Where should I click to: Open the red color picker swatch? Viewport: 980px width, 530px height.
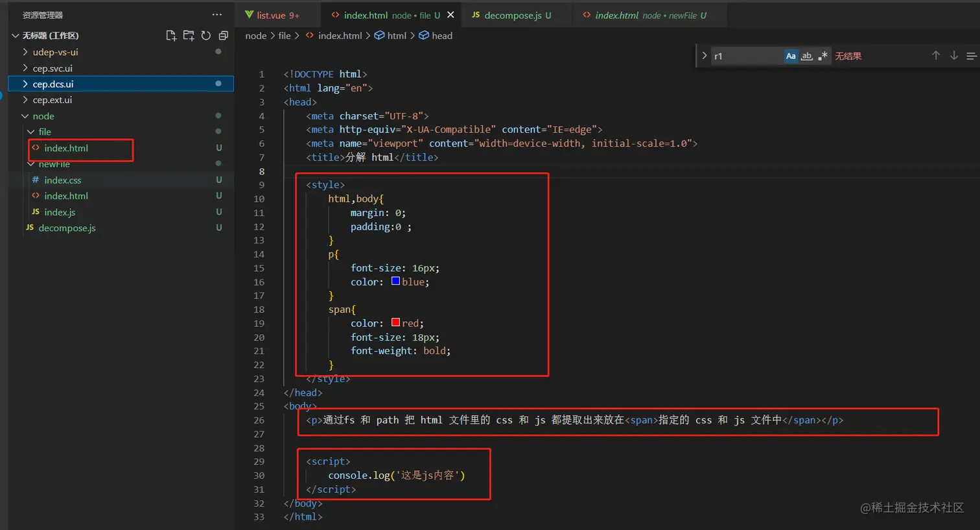point(395,322)
